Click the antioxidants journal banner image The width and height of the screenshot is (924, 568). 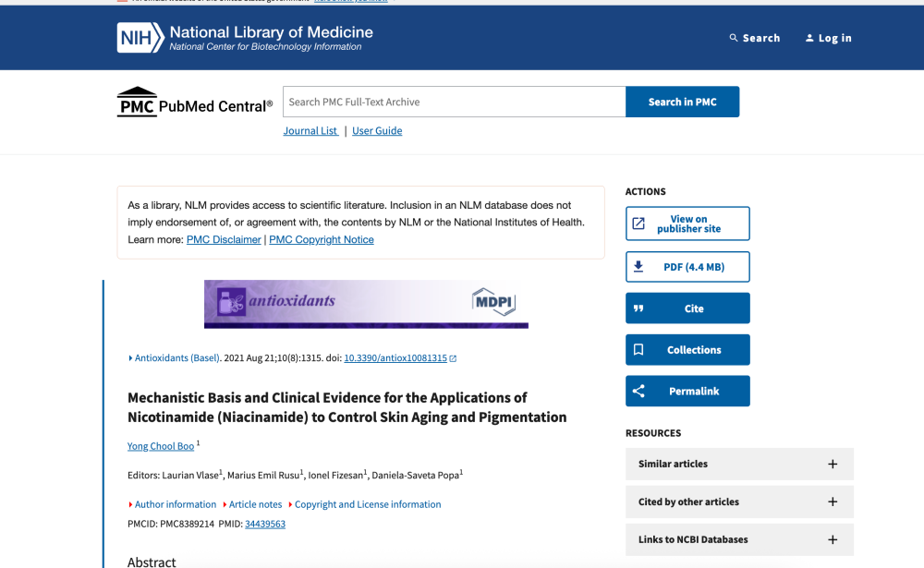(x=366, y=304)
